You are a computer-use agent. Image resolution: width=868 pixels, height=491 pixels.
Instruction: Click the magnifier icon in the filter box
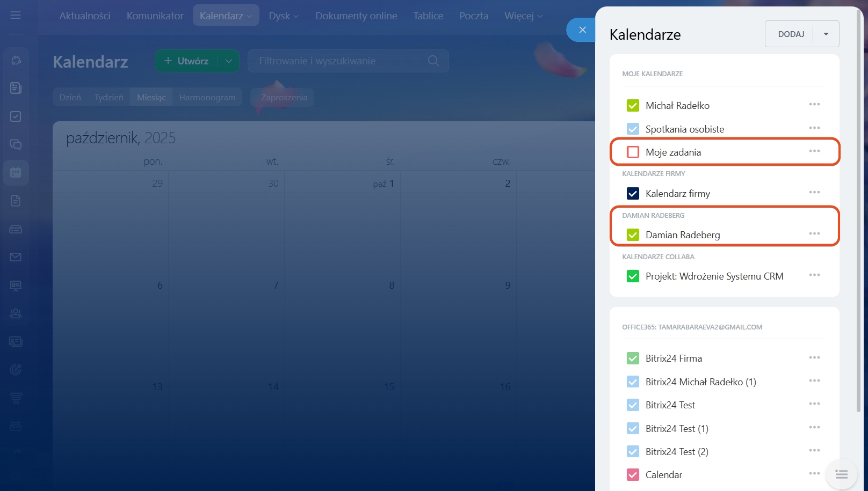point(433,61)
